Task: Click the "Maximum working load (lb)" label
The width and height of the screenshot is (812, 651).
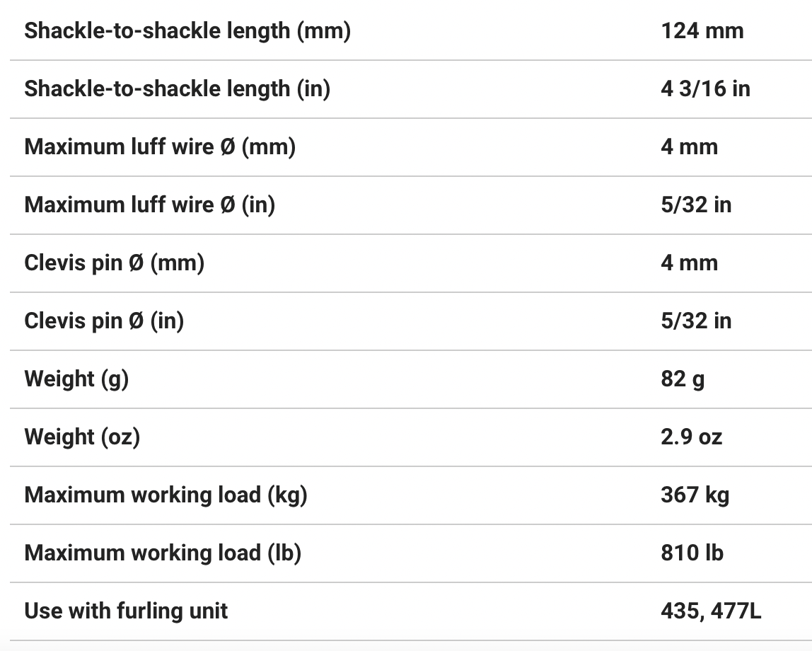Action: (x=163, y=553)
